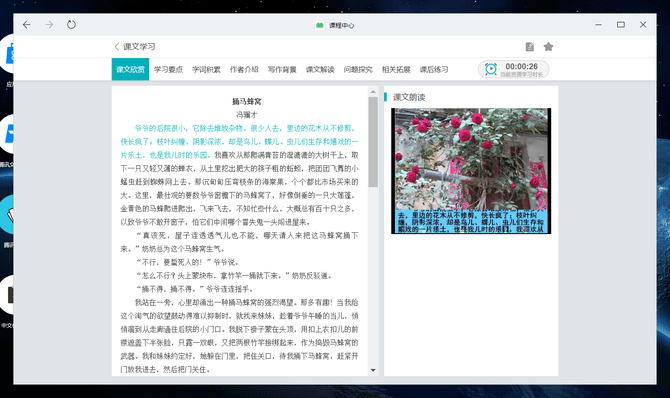Click the line “怎么不行？头上蒙块布
This screenshot has height=398, width=670.
234,275
